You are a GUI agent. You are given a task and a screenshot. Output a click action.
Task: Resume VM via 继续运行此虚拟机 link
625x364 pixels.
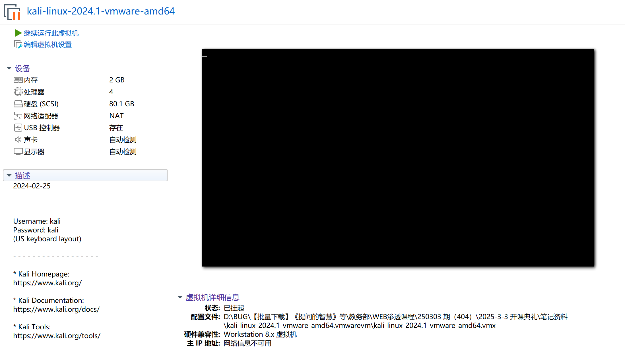click(51, 33)
